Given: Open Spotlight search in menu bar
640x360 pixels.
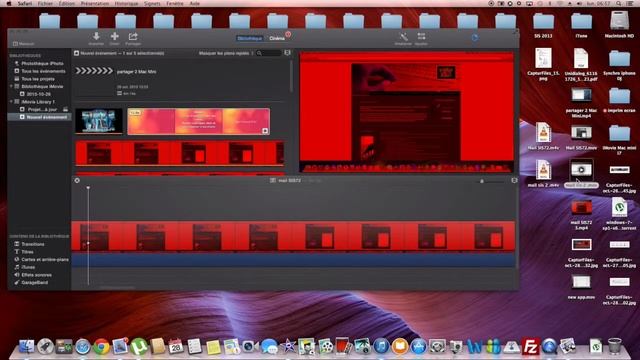Looking at the screenshot, I should click(619, 3).
